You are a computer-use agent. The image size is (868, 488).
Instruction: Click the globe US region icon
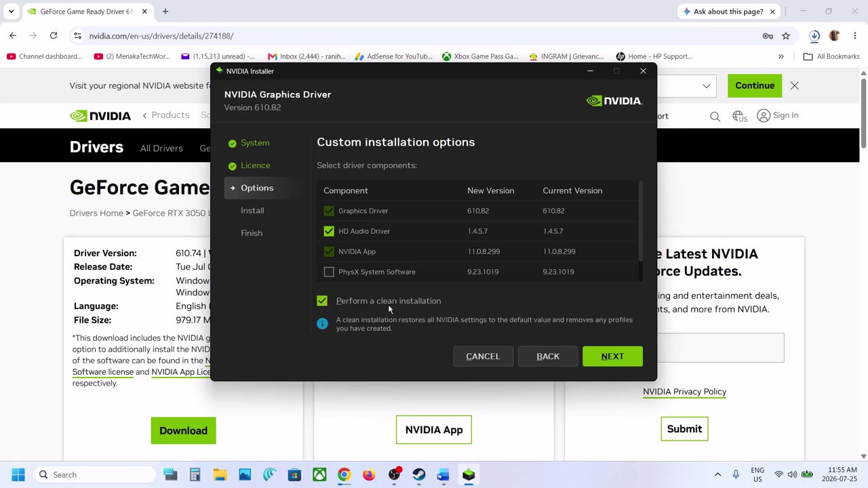click(739, 117)
